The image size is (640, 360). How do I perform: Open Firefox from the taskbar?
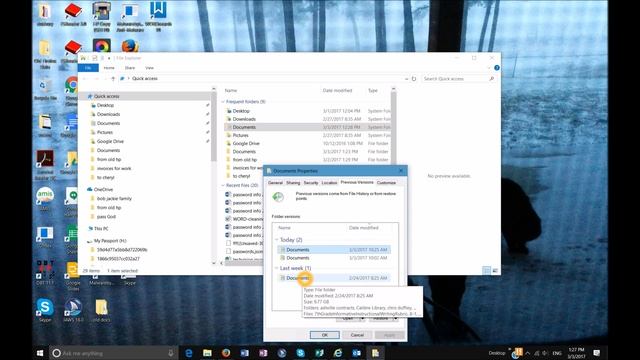[226, 353]
